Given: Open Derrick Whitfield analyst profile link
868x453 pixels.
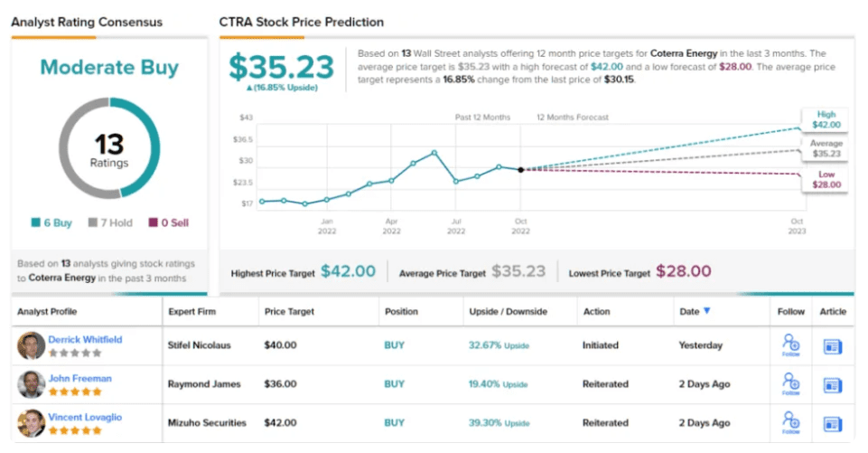Looking at the screenshot, I should 85,339.
